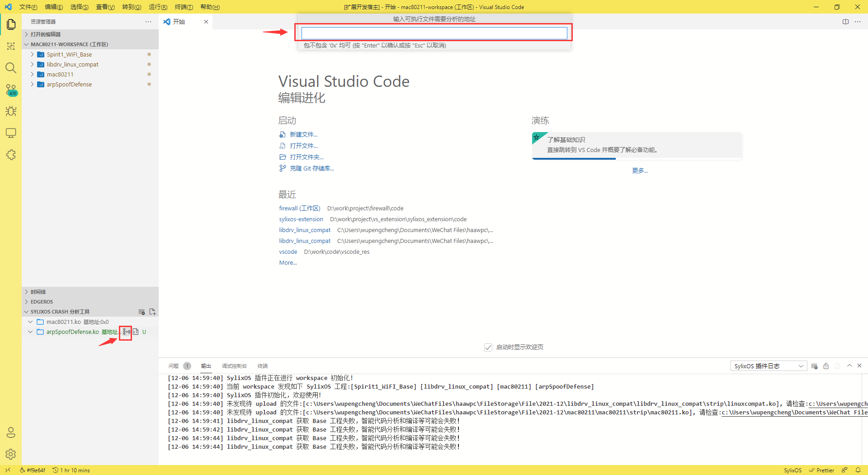Screen dimensions: 868x475
Task: Click the remote window indicator in status bar
Action: [x=8, y=470]
